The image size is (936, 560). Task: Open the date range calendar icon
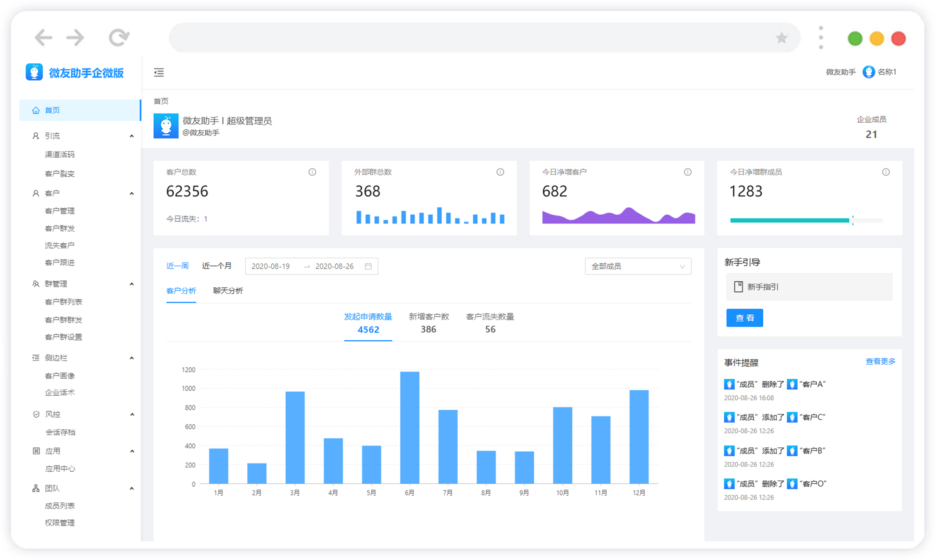tap(368, 266)
